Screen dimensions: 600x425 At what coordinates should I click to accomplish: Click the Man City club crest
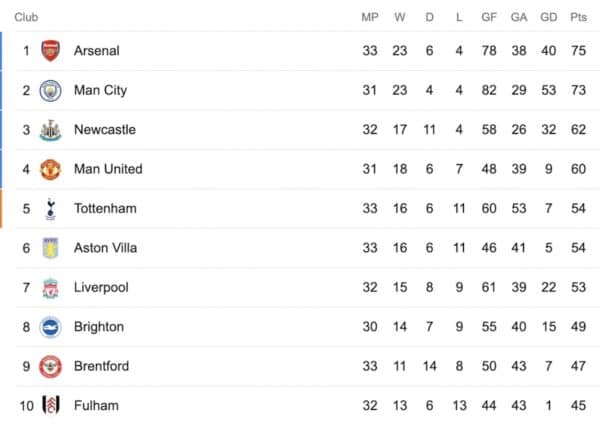pyautogui.click(x=51, y=91)
